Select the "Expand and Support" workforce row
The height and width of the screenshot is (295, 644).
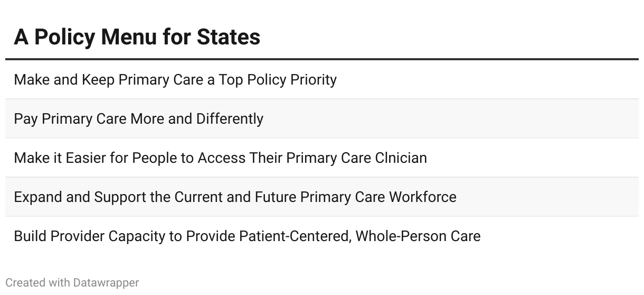point(322,197)
